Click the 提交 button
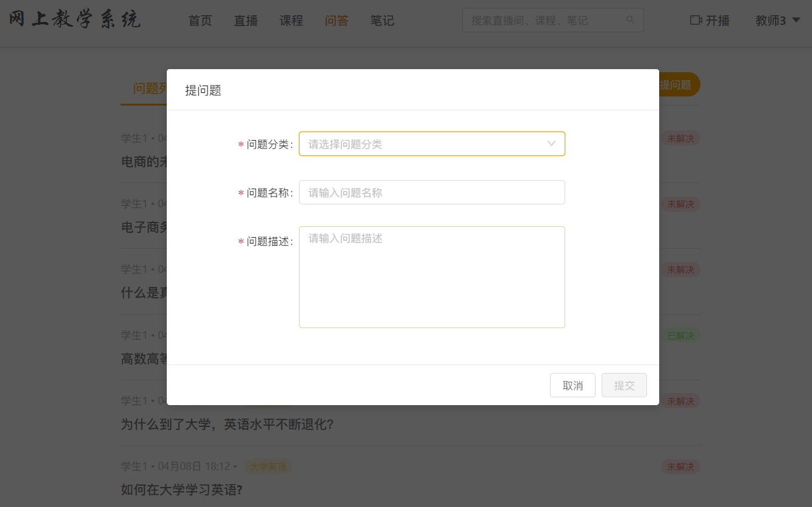812x507 pixels. (x=624, y=385)
